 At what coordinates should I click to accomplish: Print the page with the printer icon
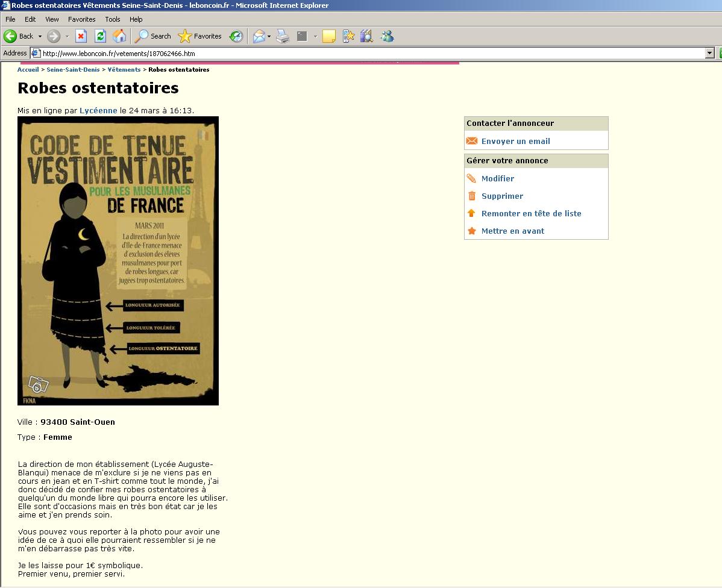coord(283,36)
